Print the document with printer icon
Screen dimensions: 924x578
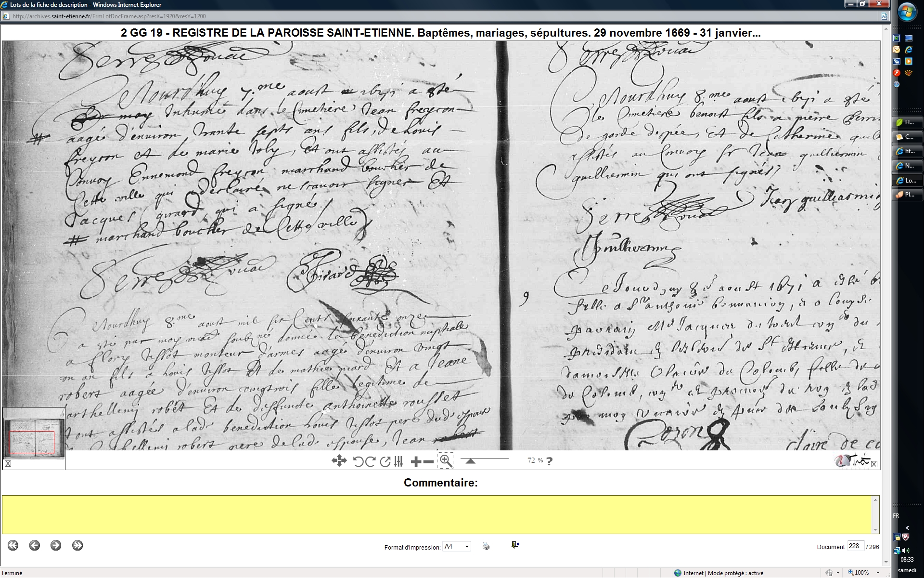(486, 546)
